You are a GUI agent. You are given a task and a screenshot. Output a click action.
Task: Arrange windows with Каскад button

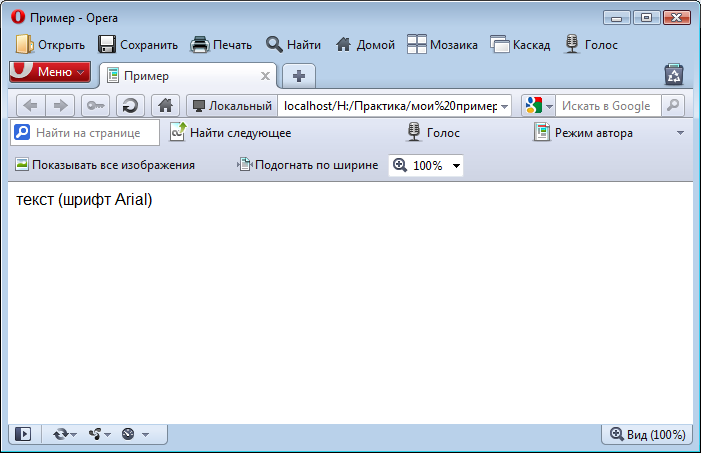(520, 45)
